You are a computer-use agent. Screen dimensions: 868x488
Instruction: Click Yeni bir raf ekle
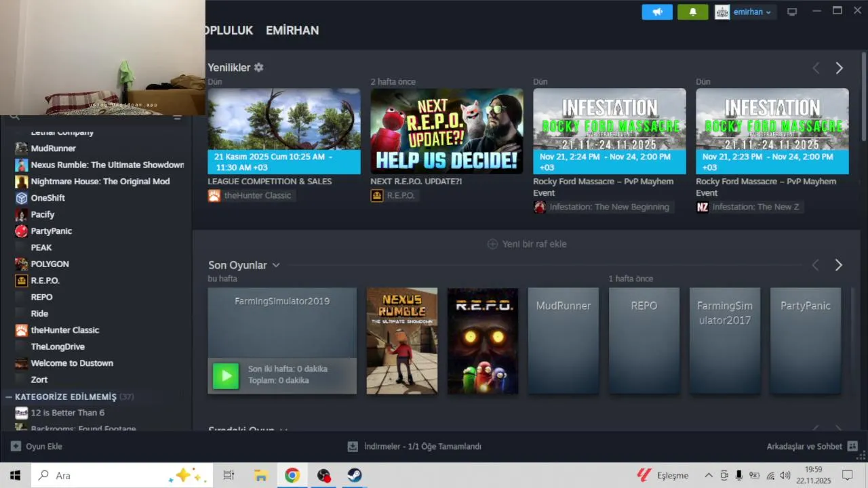(x=527, y=244)
